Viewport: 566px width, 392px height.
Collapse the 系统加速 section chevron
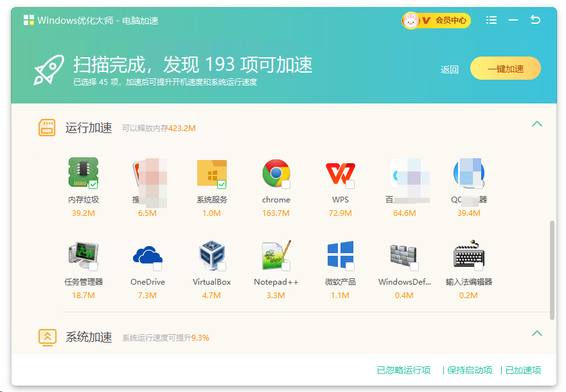coord(537,333)
